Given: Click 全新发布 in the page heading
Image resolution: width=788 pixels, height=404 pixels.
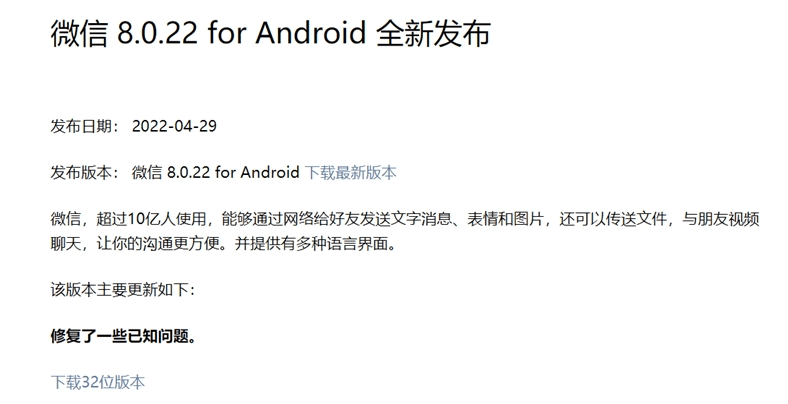Looking at the screenshot, I should 433,34.
